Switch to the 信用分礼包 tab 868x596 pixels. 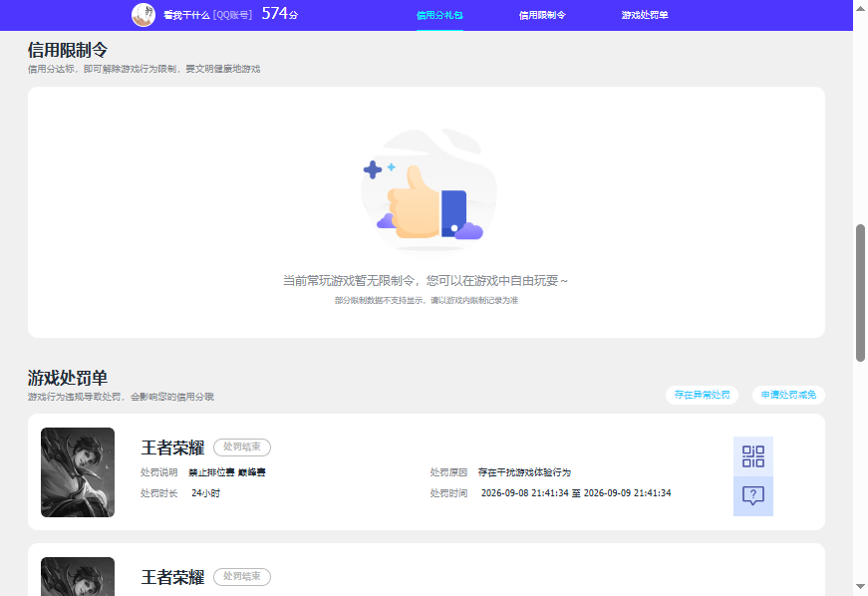(439, 15)
